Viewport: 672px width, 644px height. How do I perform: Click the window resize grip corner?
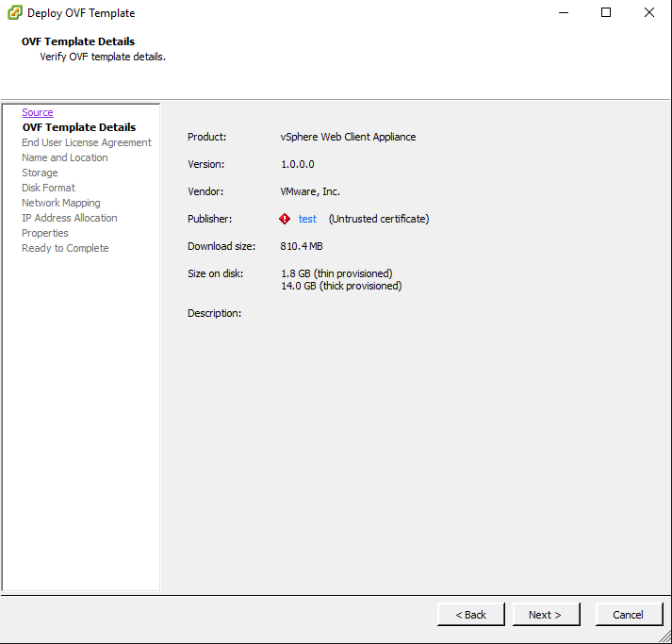[665, 637]
